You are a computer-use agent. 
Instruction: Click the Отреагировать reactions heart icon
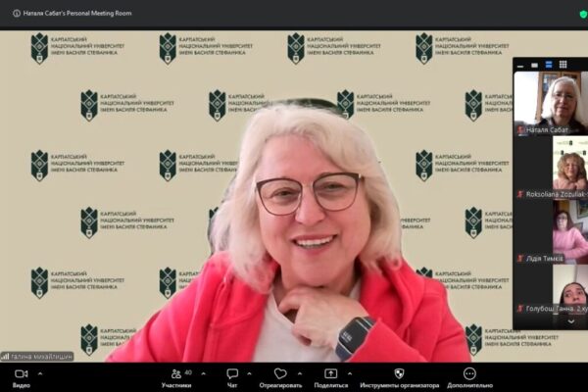(280, 373)
